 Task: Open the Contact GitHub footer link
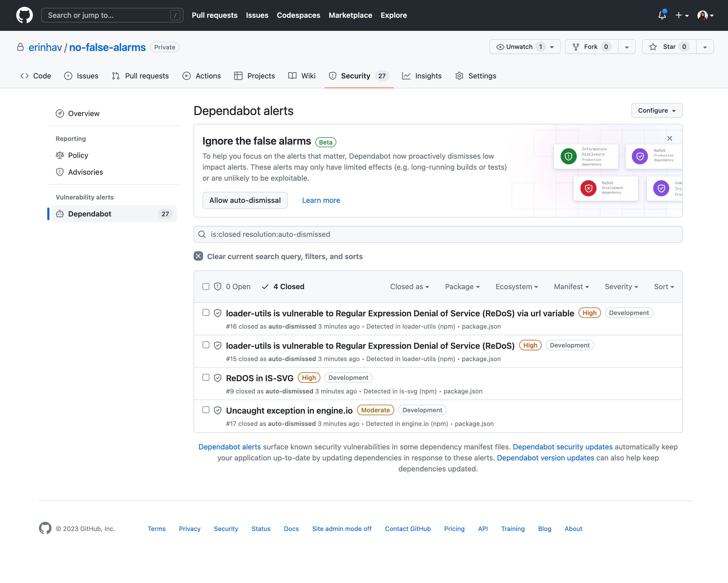[x=408, y=529]
